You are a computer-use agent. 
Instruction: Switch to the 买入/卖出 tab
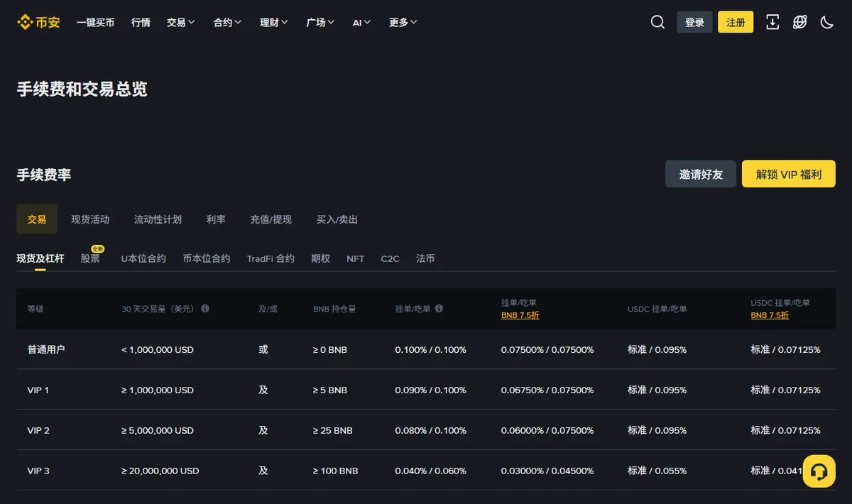pyautogui.click(x=337, y=219)
